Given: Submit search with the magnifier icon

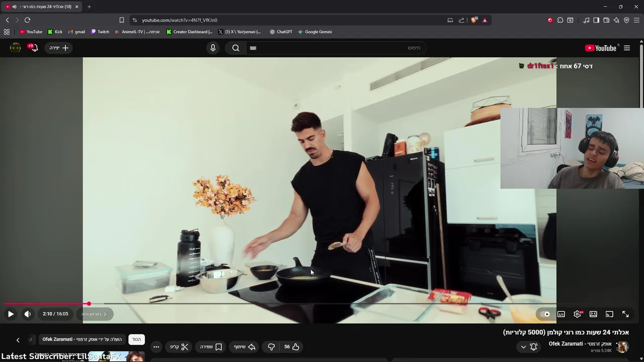Looking at the screenshot, I should [x=236, y=48].
